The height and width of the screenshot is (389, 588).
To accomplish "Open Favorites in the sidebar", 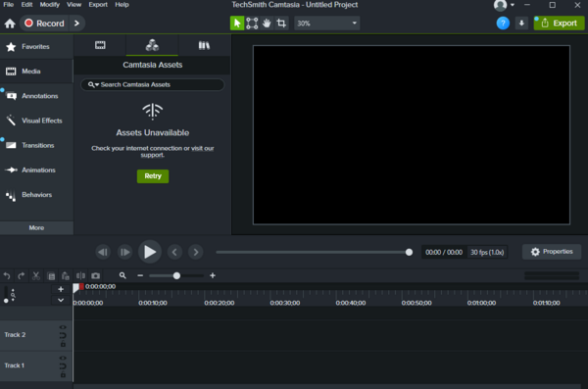I will point(36,46).
